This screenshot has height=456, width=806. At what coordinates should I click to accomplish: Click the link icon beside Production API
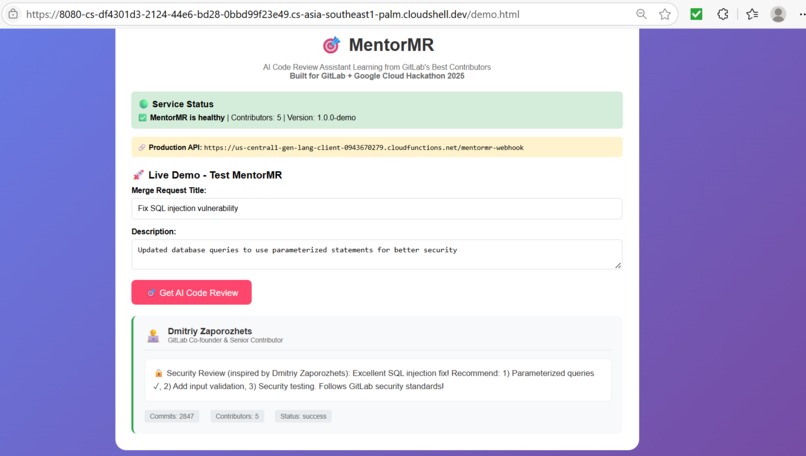pos(142,148)
